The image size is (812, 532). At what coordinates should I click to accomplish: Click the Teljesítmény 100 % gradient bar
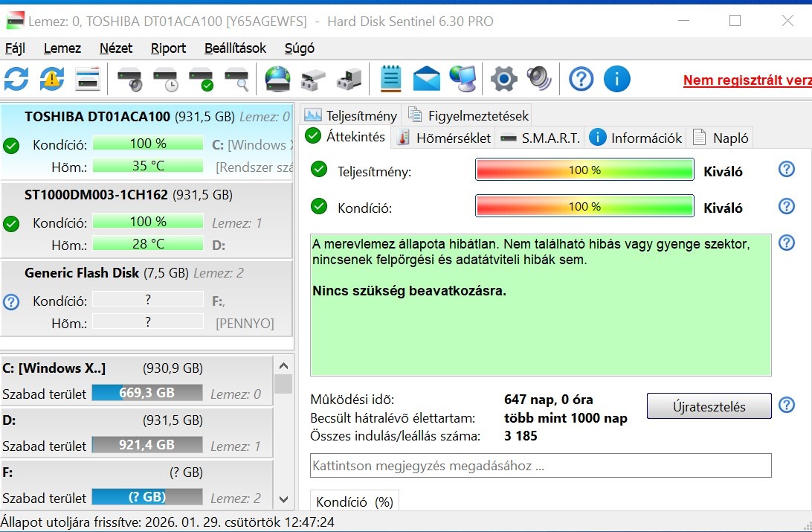584,170
